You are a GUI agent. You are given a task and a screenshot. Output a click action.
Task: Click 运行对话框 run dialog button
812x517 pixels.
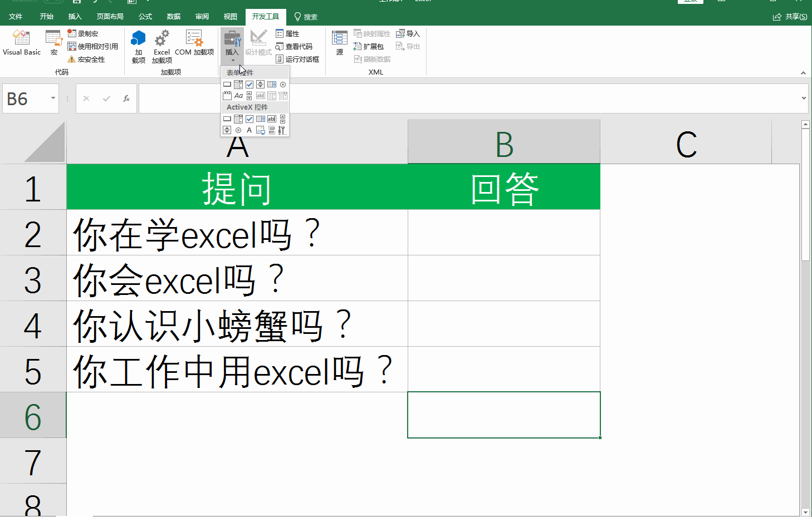pyautogui.click(x=297, y=59)
